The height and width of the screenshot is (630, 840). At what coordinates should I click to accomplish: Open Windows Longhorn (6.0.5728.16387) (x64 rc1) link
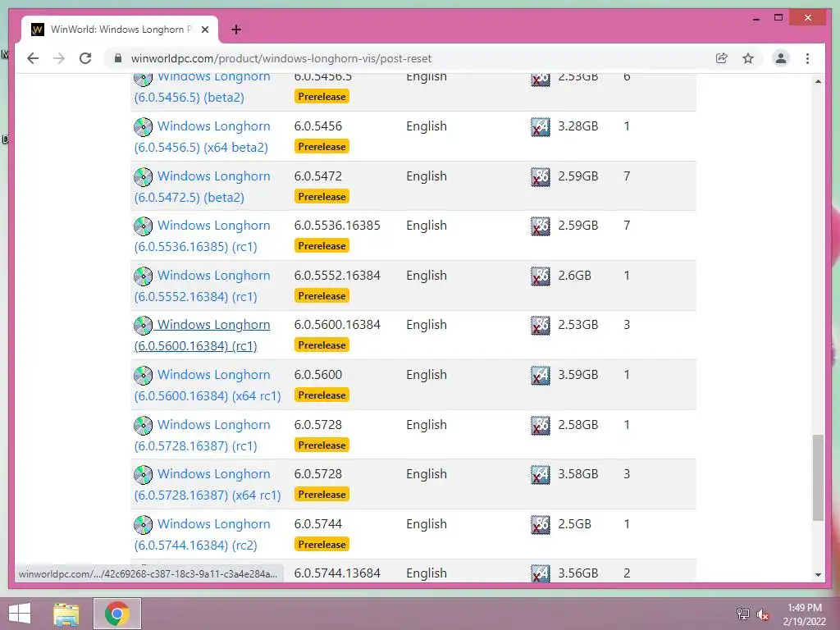[x=208, y=484]
